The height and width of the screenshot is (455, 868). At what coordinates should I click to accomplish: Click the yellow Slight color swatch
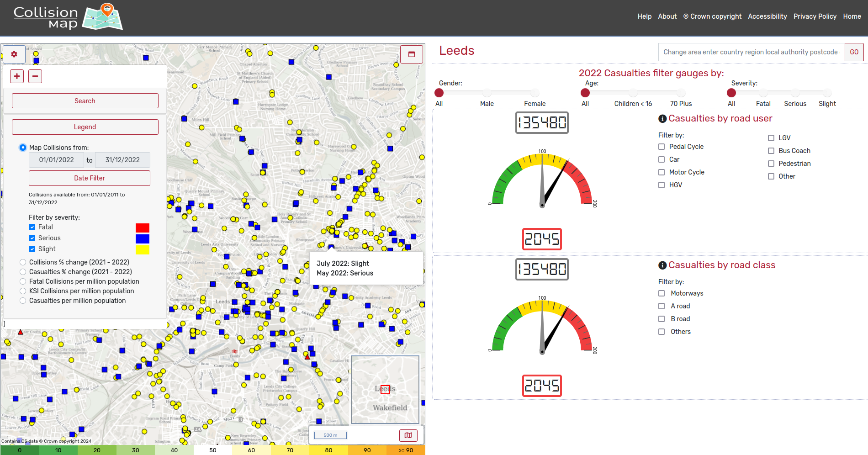pos(143,250)
